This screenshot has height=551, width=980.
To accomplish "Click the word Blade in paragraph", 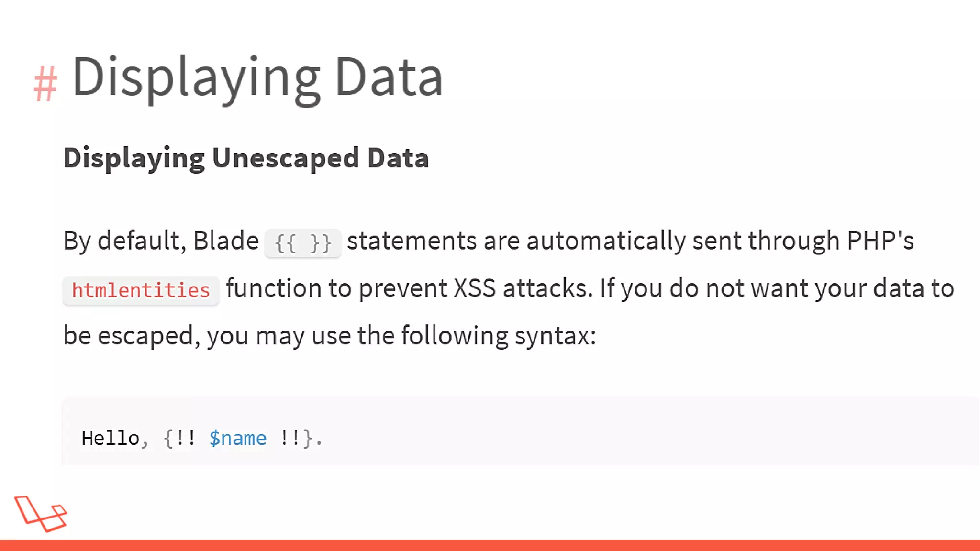I will 226,241.
